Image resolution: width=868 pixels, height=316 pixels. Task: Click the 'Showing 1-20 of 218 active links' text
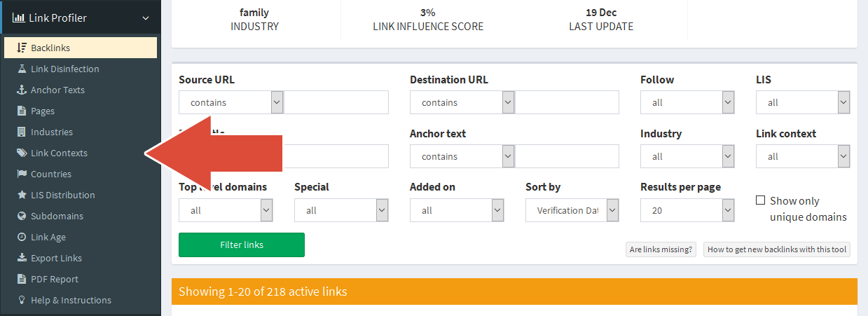coord(263,291)
